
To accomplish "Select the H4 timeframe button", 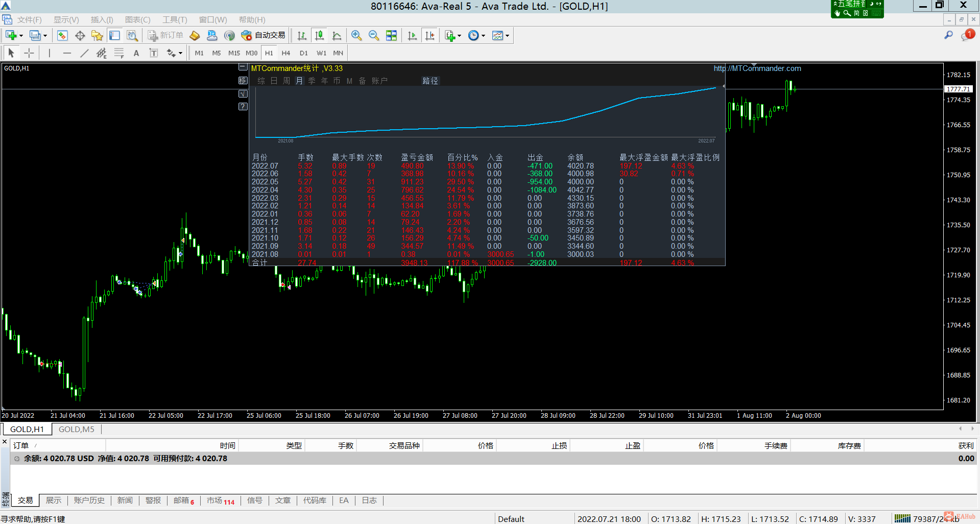I will click(285, 53).
